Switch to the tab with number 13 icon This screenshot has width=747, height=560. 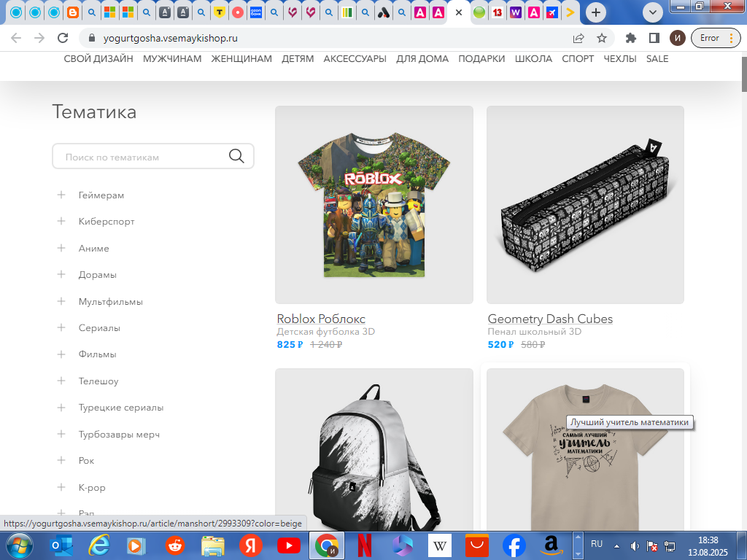pyautogui.click(x=498, y=12)
